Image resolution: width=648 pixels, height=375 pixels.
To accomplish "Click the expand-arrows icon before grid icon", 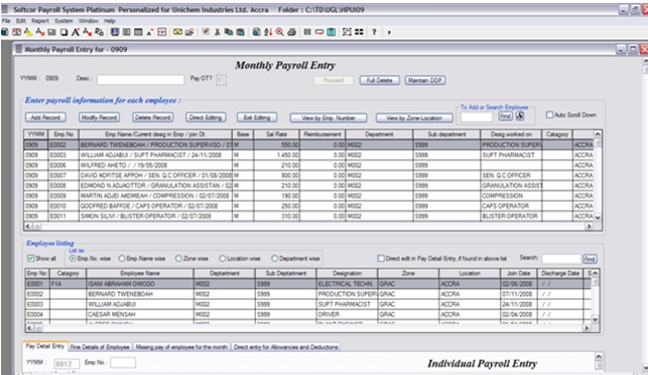I will [x=347, y=32].
